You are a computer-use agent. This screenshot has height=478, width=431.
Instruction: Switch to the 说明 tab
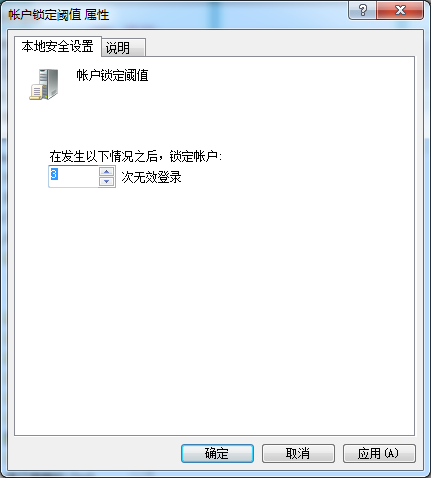click(123, 48)
